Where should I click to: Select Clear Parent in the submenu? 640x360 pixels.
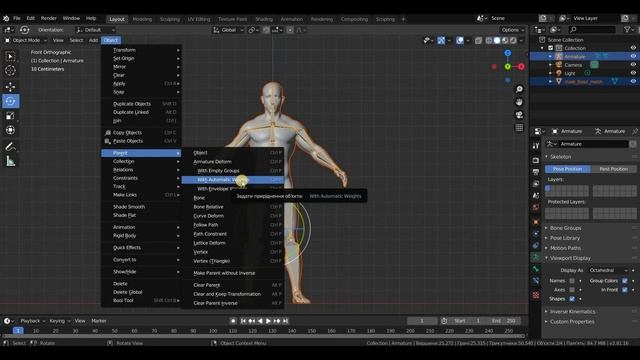click(x=232, y=285)
